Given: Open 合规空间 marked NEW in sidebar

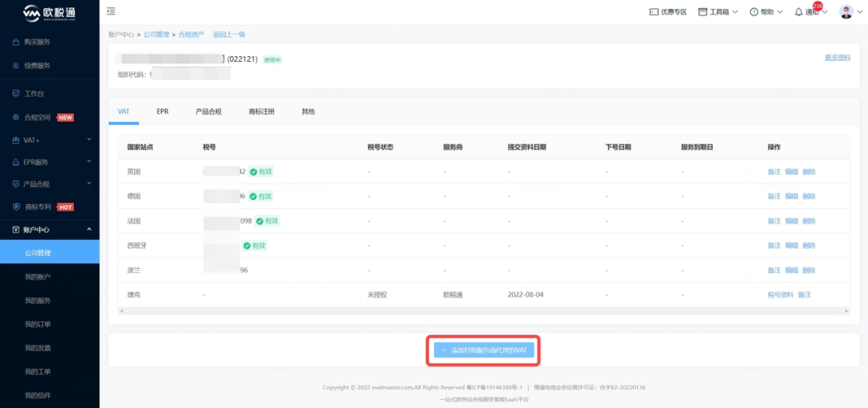Looking at the screenshot, I should tap(37, 117).
